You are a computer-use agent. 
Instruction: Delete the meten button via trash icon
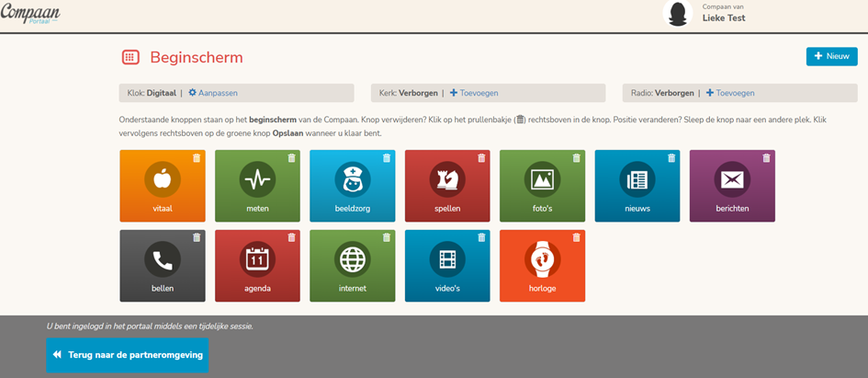tap(292, 158)
